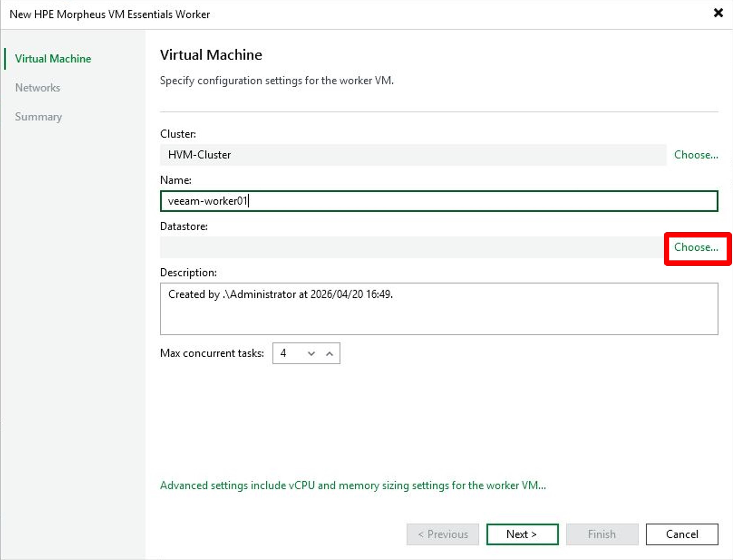
Task: Open the Summary step in sidebar
Action: (x=38, y=117)
